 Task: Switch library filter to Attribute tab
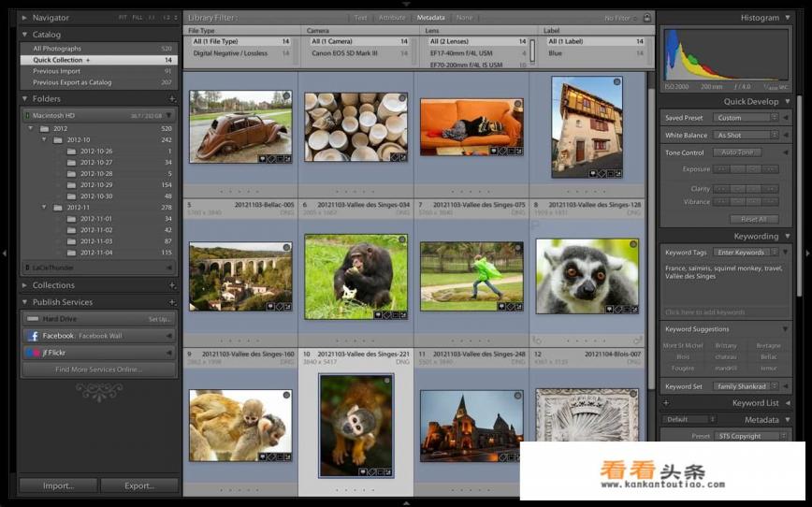[391, 18]
